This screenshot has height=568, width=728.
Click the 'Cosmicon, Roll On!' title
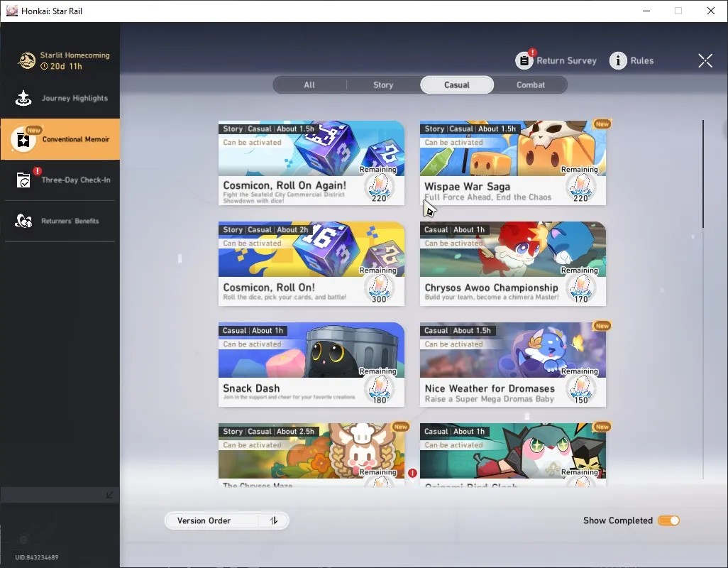tap(269, 287)
